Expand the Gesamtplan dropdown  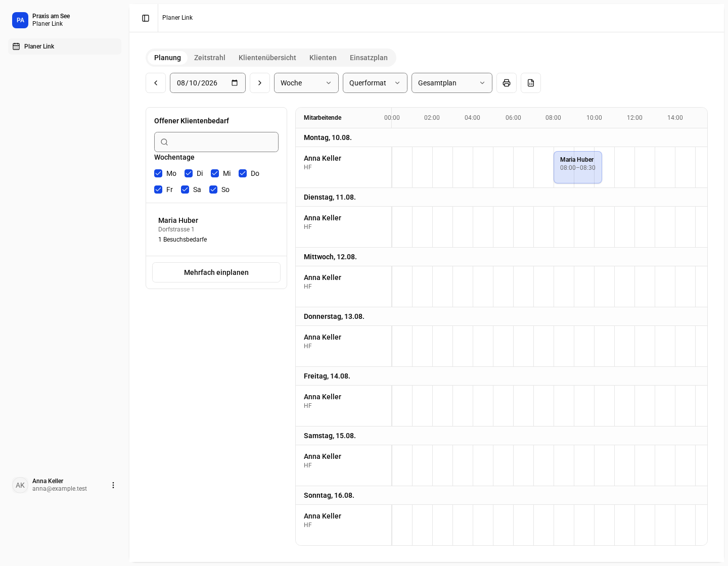(x=452, y=83)
